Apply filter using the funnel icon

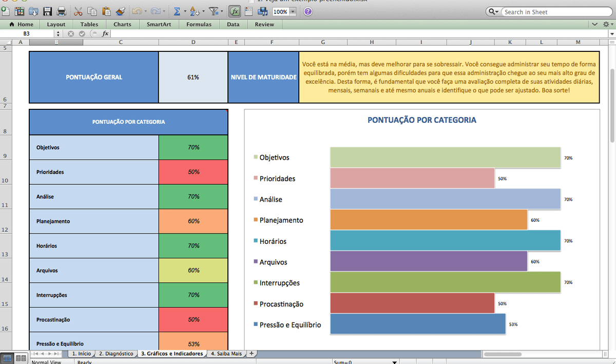(x=215, y=11)
